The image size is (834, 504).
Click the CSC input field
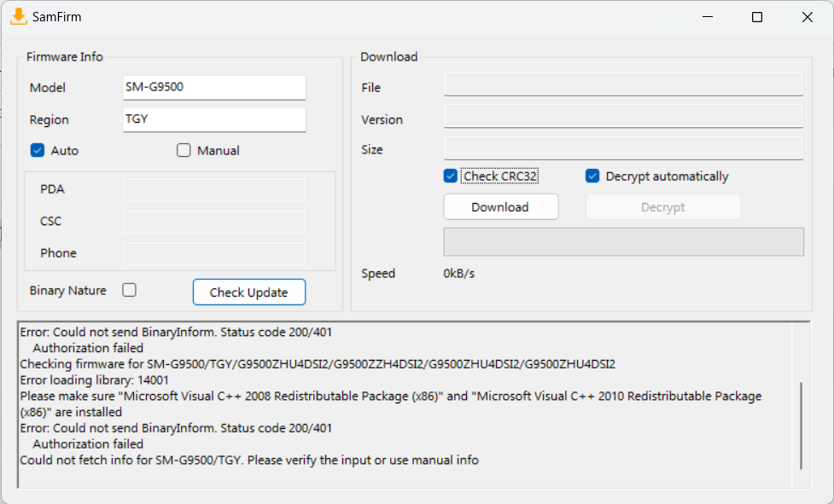pos(214,222)
